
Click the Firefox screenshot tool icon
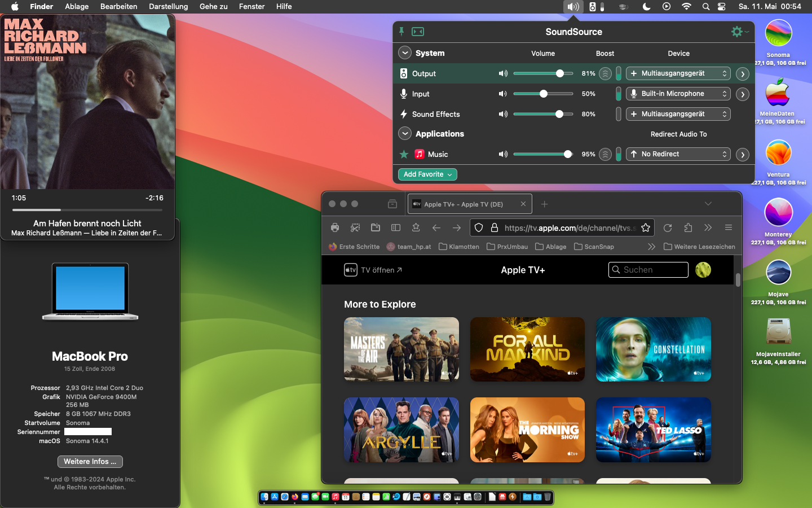[x=355, y=227]
